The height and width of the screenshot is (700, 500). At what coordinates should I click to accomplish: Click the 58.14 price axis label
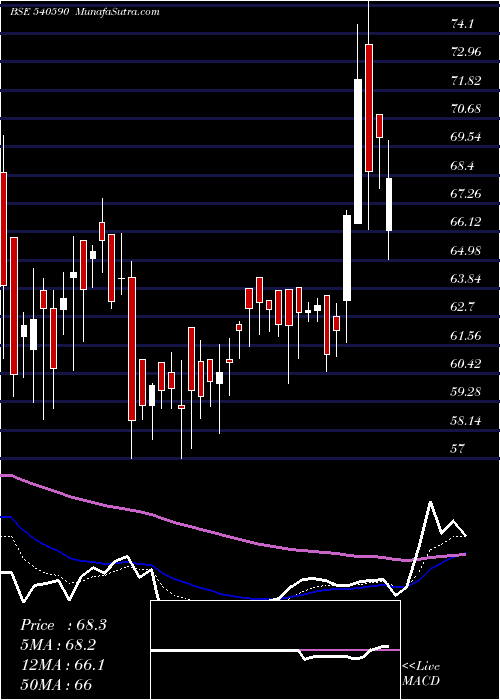[x=466, y=421]
